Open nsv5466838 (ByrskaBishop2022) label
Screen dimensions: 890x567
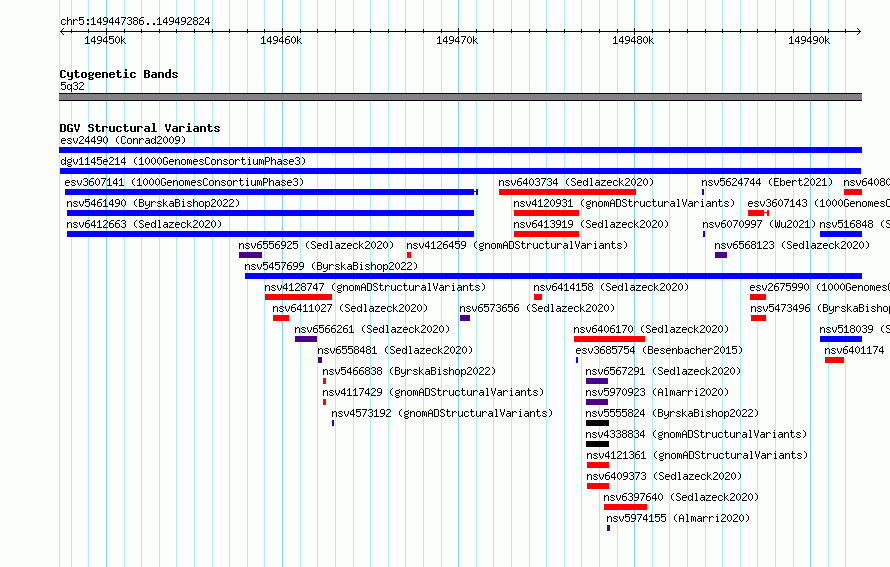click(409, 371)
